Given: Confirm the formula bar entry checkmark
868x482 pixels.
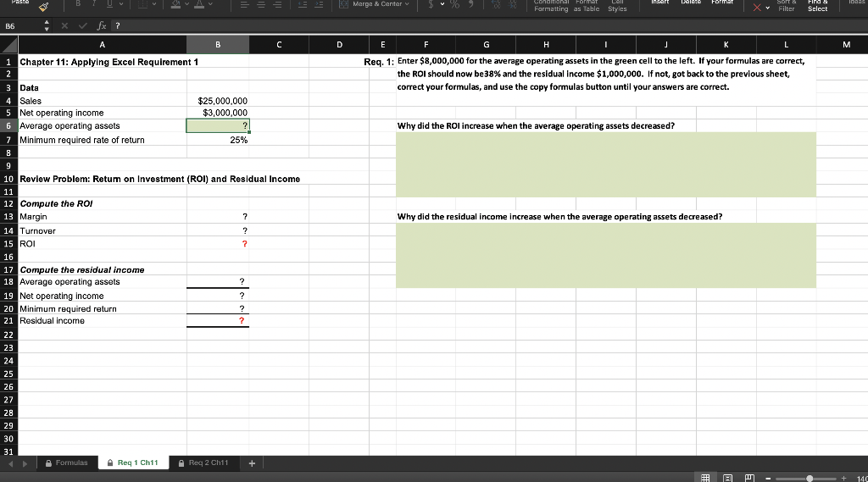Looking at the screenshot, I should [x=82, y=26].
